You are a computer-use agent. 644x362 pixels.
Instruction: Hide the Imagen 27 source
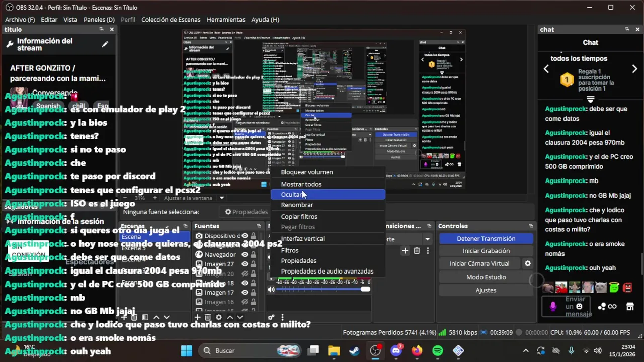coord(245,264)
